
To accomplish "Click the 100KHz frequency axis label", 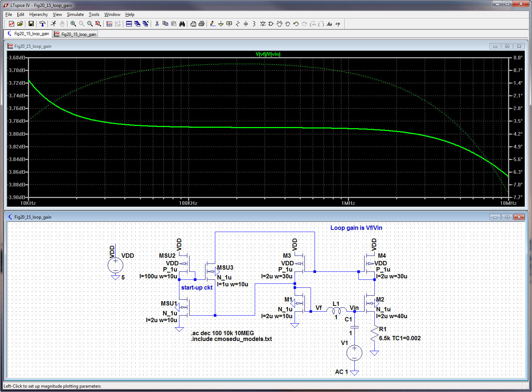I will [x=188, y=203].
